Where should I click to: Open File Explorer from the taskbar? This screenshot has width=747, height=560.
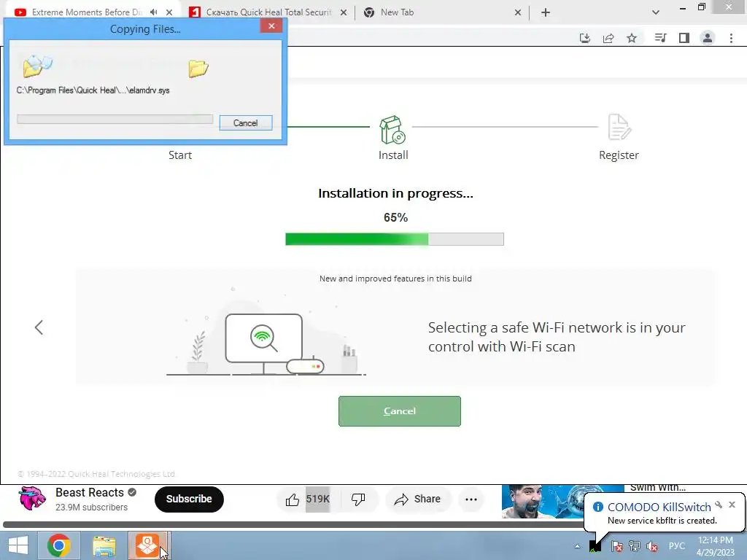pos(104,546)
